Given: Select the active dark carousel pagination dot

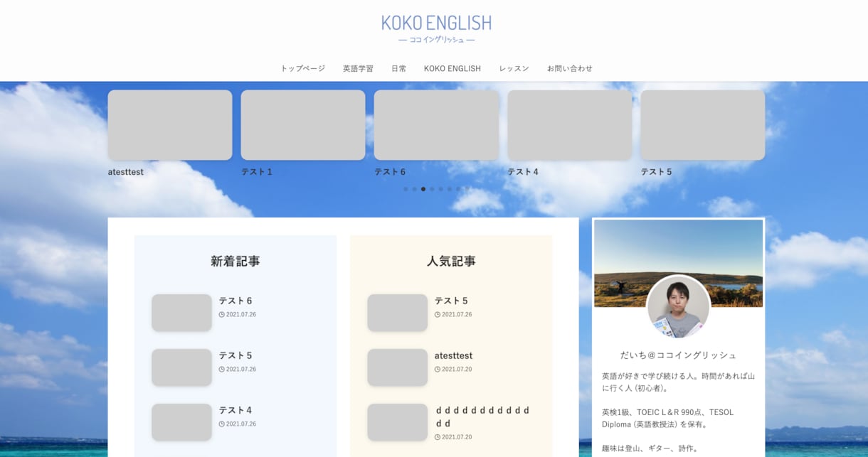Looking at the screenshot, I should tap(423, 189).
